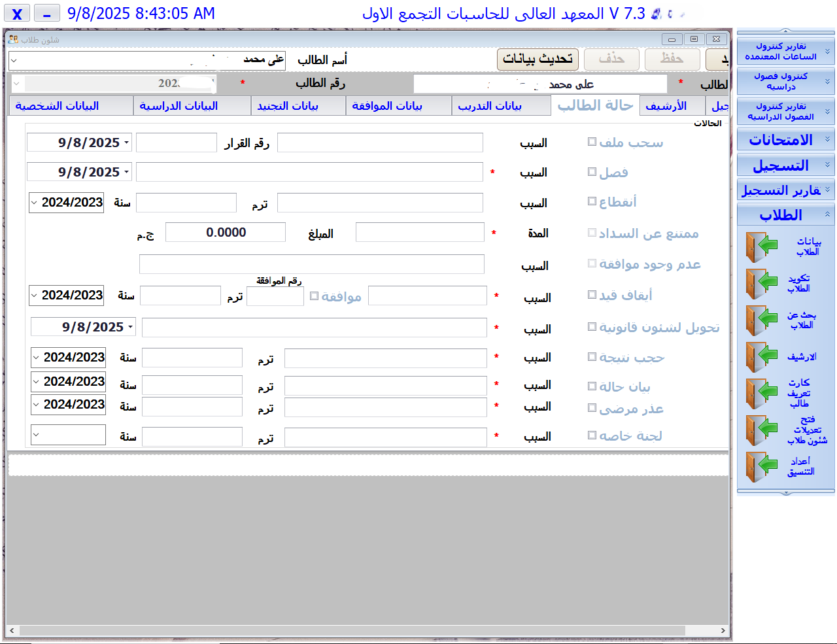Click the horizontal scrollbar at the bottom

[366, 630]
